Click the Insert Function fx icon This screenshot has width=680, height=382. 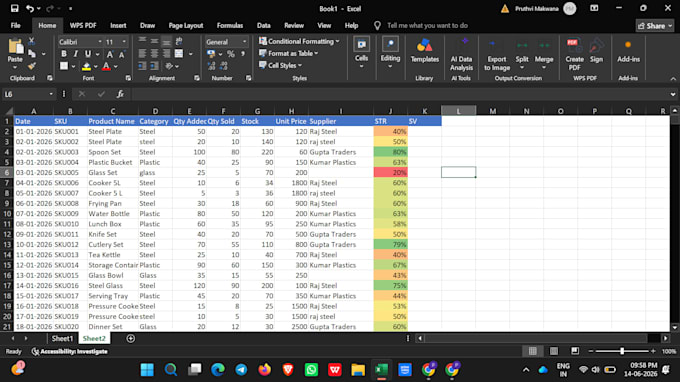(x=120, y=94)
